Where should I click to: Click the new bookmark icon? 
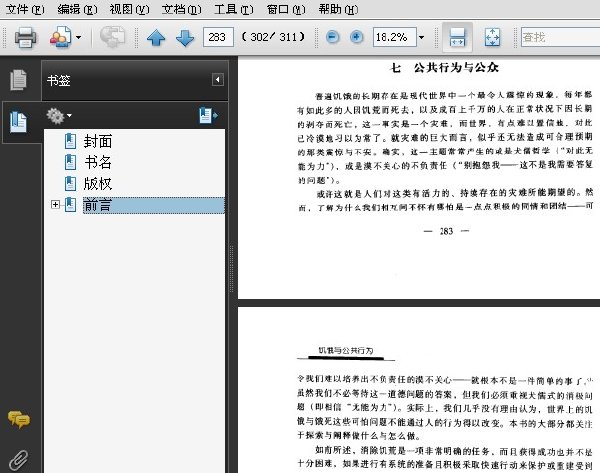click(209, 115)
